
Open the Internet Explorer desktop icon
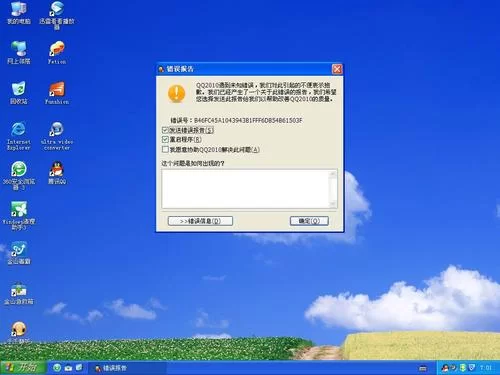[19, 135]
